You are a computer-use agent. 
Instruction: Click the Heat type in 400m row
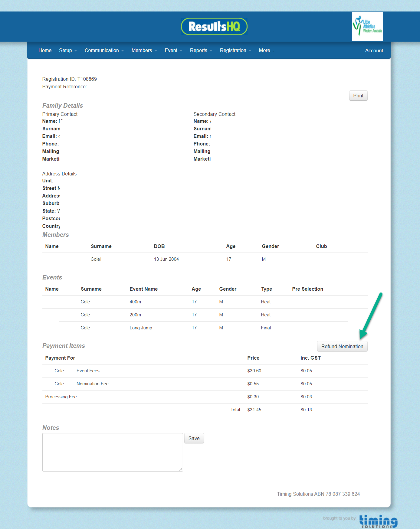pyautogui.click(x=266, y=302)
